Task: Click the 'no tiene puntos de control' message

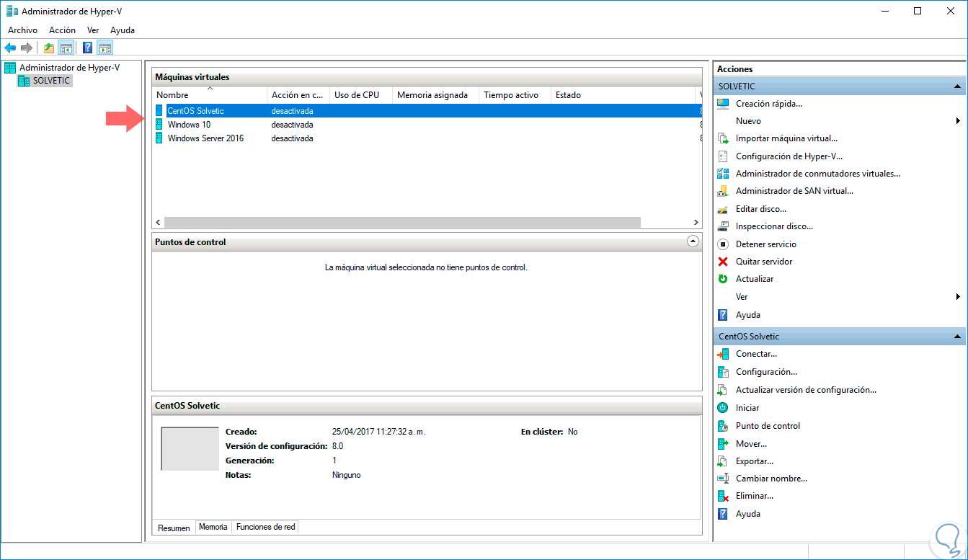Action: (426, 267)
